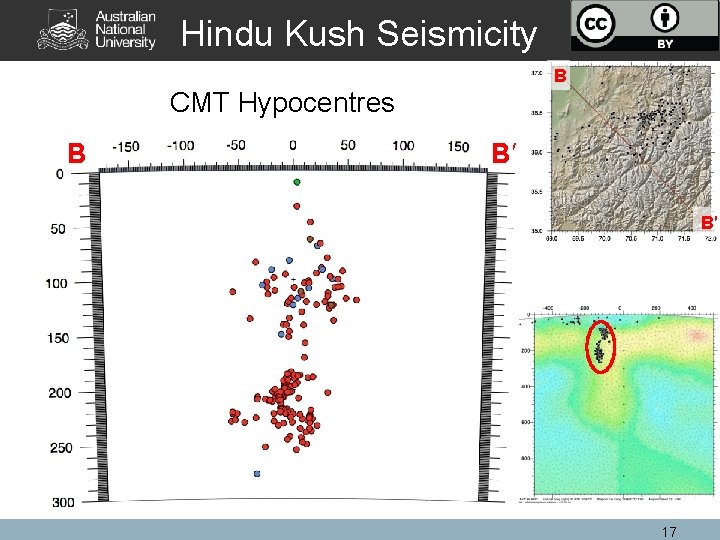Click the 300 depth axis label

[63, 502]
